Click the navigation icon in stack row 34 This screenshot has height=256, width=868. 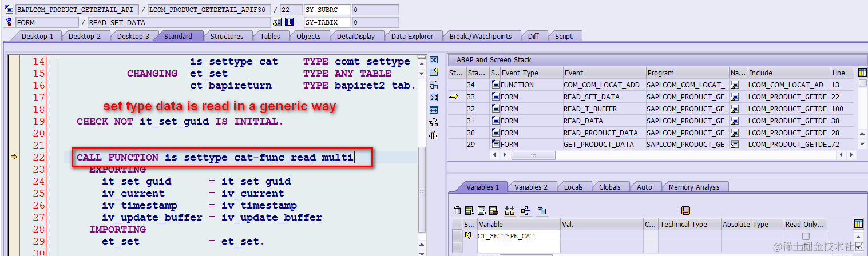[735, 85]
